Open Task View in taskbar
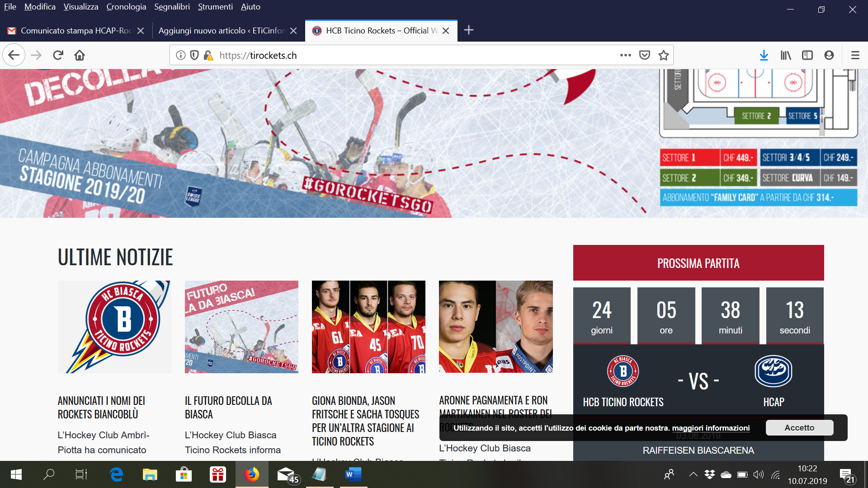 coord(81,474)
